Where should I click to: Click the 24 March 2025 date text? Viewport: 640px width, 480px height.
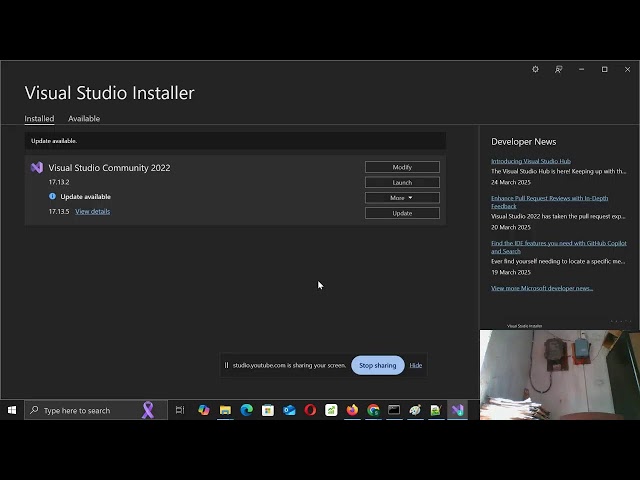tap(511, 182)
